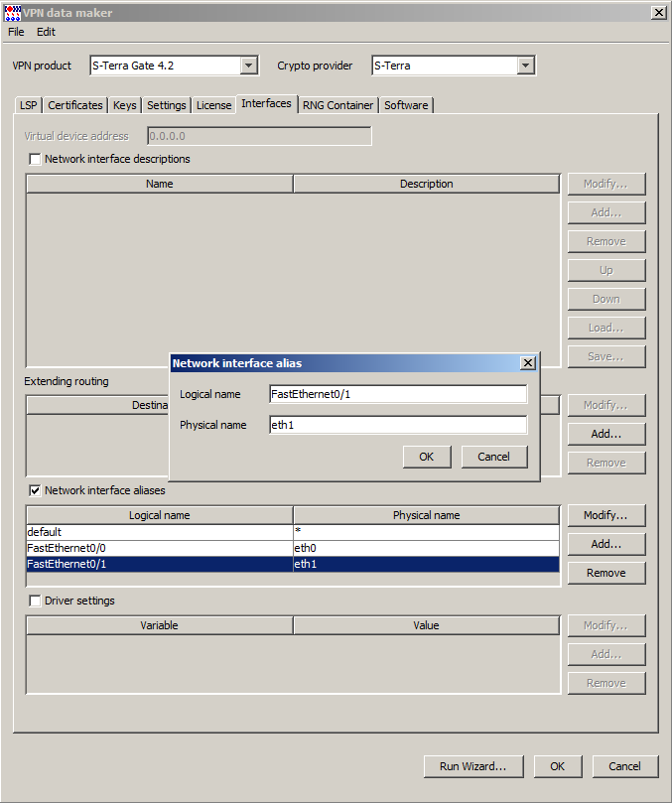Image resolution: width=672 pixels, height=803 pixels.
Task: Open the VPN product dropdown
Action: tap(249, 66)
